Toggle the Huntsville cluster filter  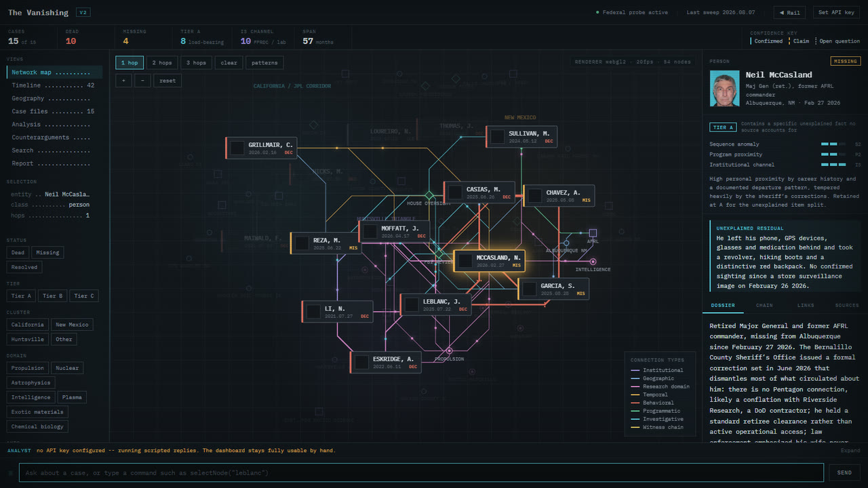28,340
